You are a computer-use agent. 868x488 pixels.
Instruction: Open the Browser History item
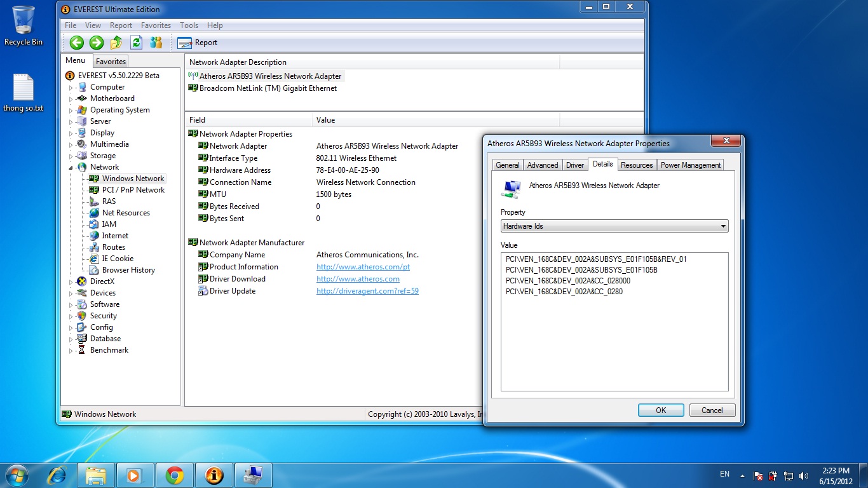point(128,270)
